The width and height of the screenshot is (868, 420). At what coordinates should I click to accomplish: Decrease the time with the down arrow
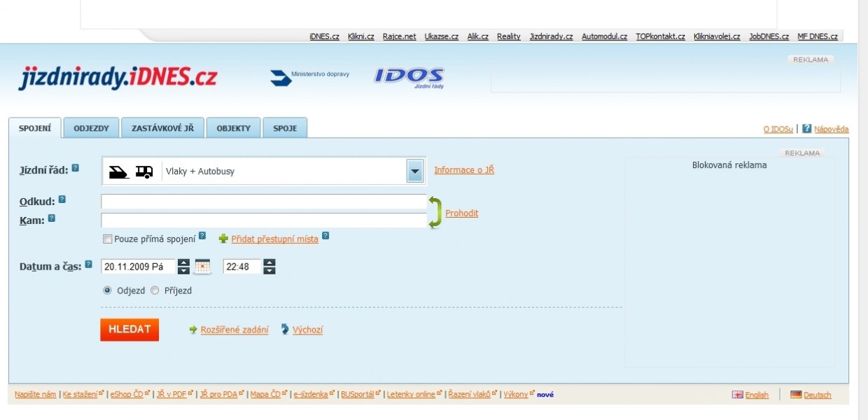pos(269,271)
